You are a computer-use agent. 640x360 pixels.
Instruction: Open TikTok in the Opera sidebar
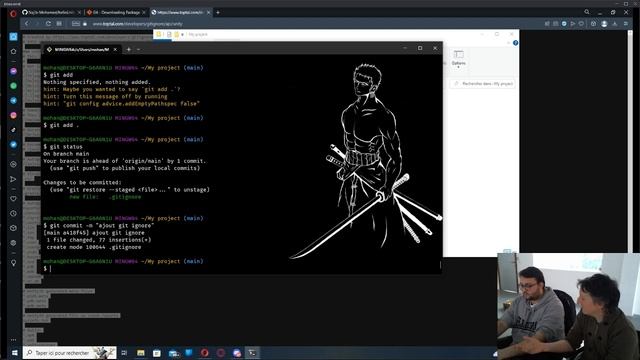[13, 130]
